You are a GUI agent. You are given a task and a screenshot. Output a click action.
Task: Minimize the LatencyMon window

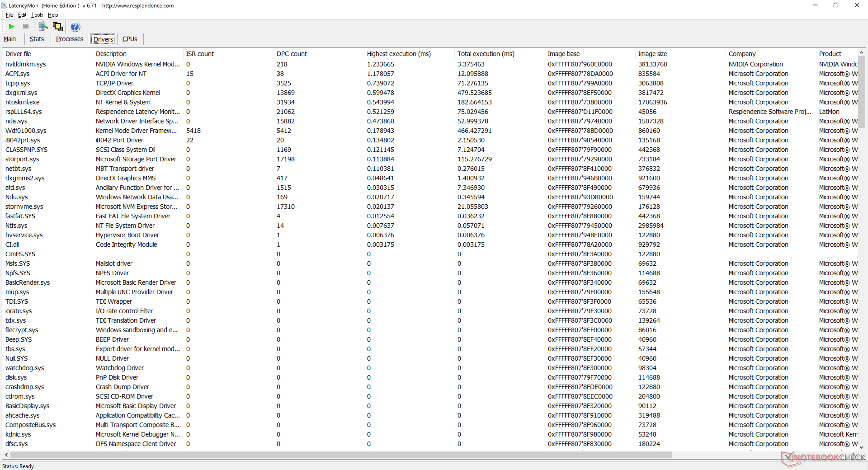(815, 5)
